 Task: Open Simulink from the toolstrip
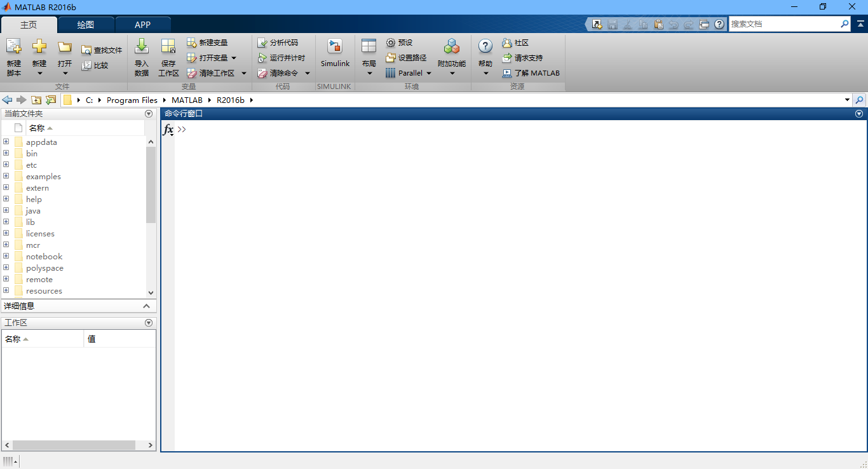(x=335, y=47)
